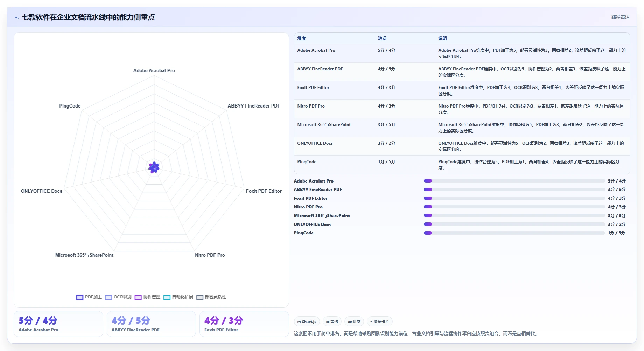Click the ONLYOFFICE Docs label in progress list

click(x=312, y=225)
